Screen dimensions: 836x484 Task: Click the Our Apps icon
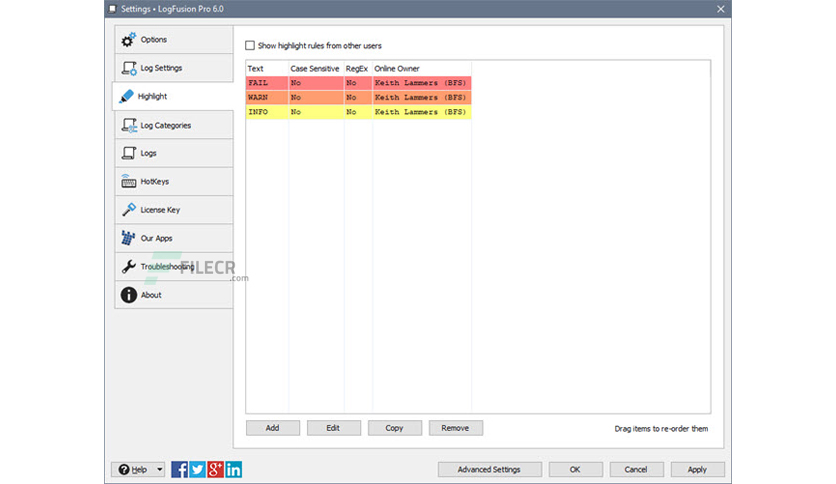click(128, 238)
